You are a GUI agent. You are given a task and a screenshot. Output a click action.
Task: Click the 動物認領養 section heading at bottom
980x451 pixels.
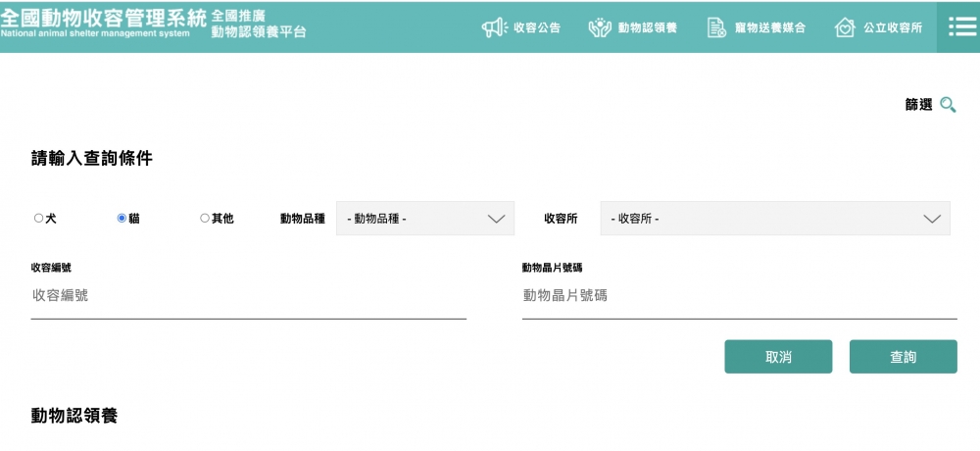coord(74,416)
